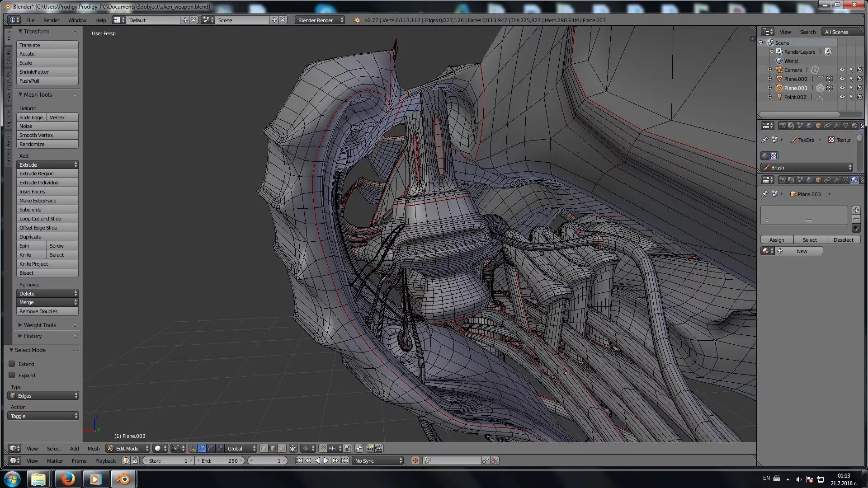Jump to the last frame in timeline
This screenshot has height=488, width=868.
(x=345, y=461)
